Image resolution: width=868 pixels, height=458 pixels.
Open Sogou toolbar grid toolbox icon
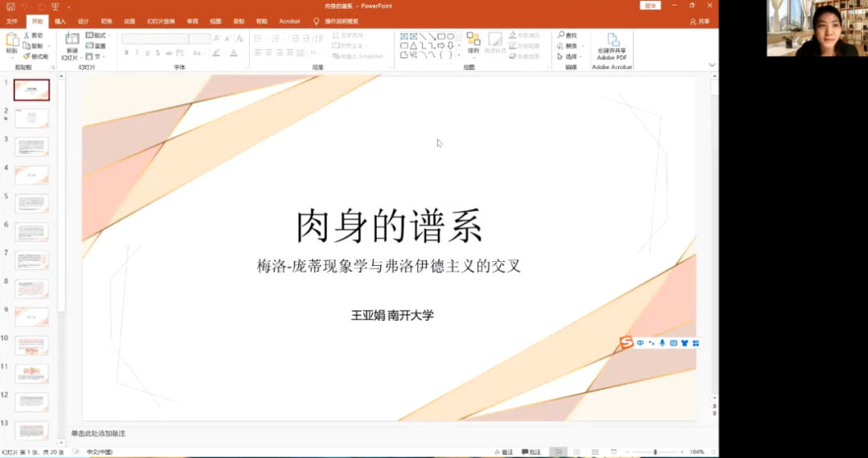point(696,344)
